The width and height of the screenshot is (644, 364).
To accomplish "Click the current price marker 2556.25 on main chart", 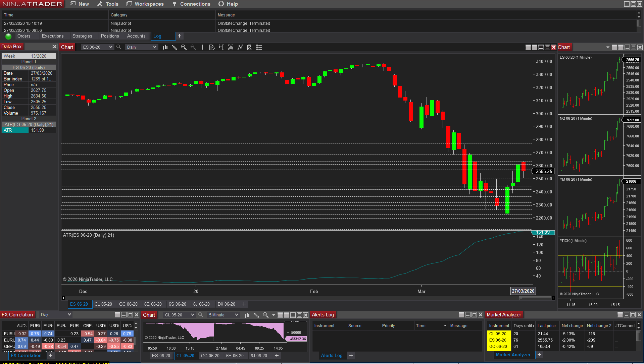I will (x=544, y=171).
